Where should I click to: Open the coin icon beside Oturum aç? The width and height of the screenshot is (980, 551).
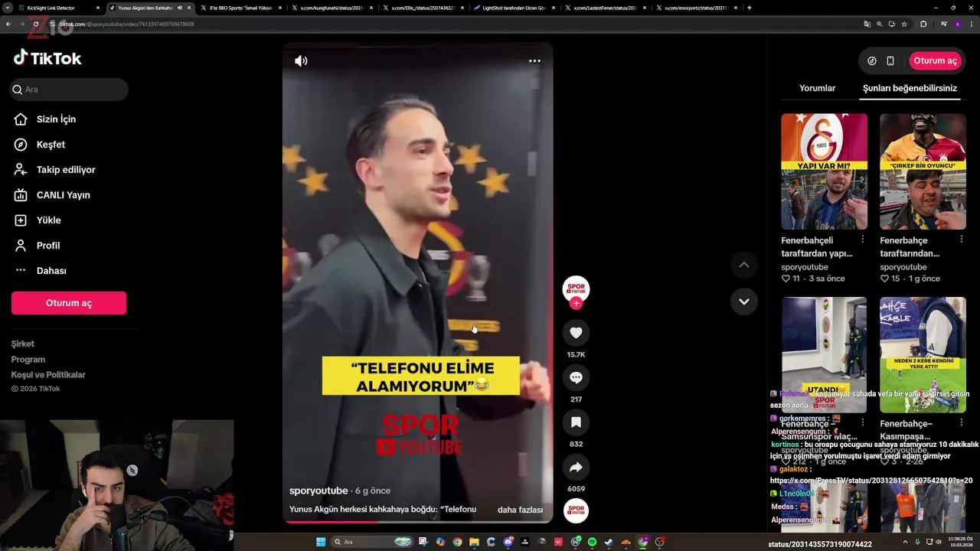(x=871, y=60)
